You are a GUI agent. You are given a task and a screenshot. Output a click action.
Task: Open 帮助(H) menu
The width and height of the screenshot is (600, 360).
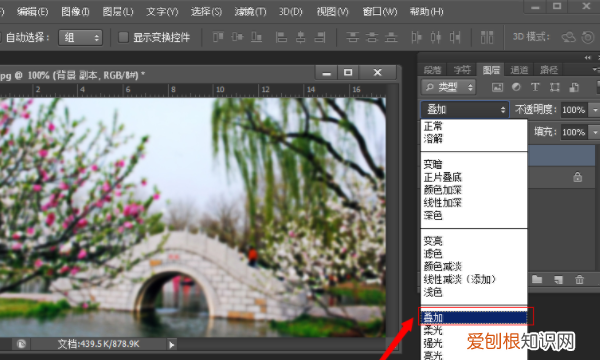coord(426,11)
